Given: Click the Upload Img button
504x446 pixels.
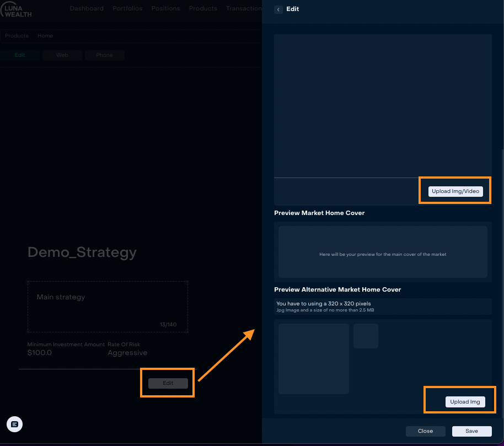Looking at the screenshot, I should tap(465, 402).
